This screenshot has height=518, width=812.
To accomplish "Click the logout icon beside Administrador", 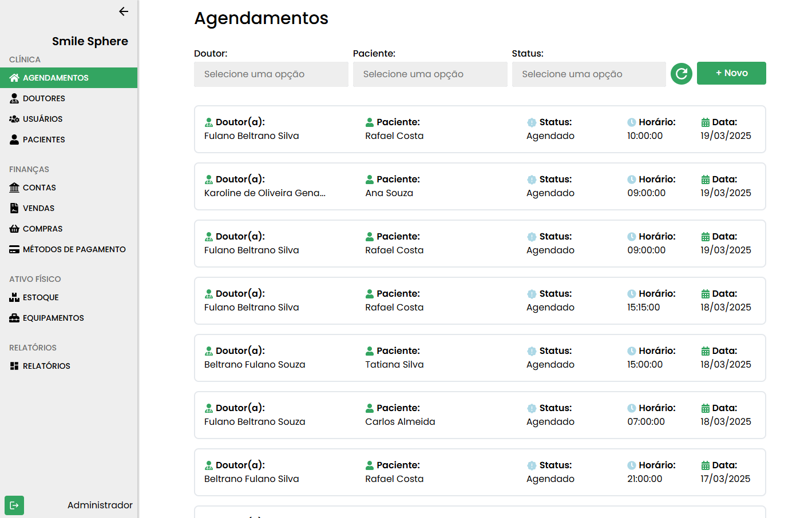I will 14,505.
